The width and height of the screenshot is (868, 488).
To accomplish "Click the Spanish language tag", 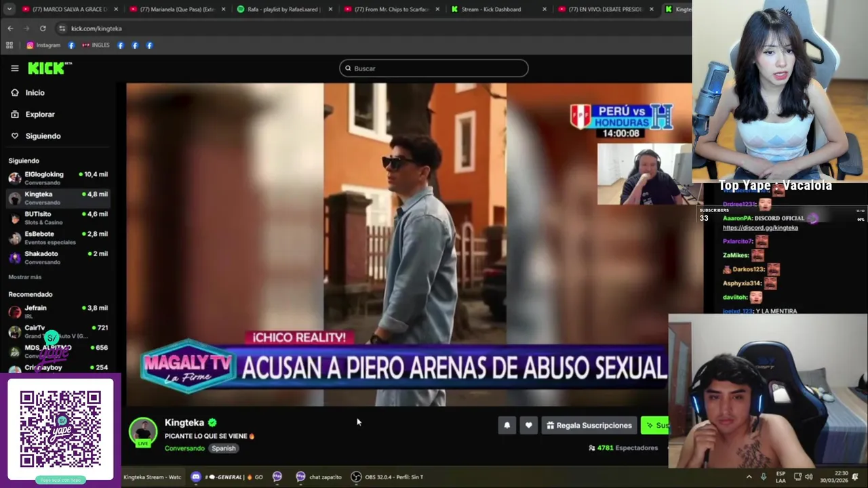I will (x=223, y=448).
